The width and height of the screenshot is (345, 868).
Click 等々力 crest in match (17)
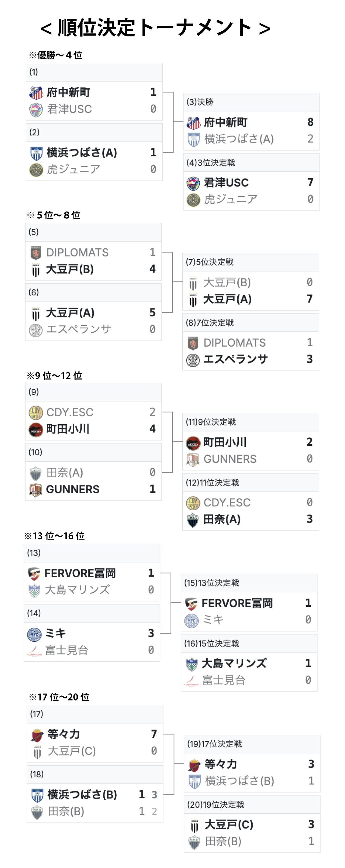tap(37, 734)
